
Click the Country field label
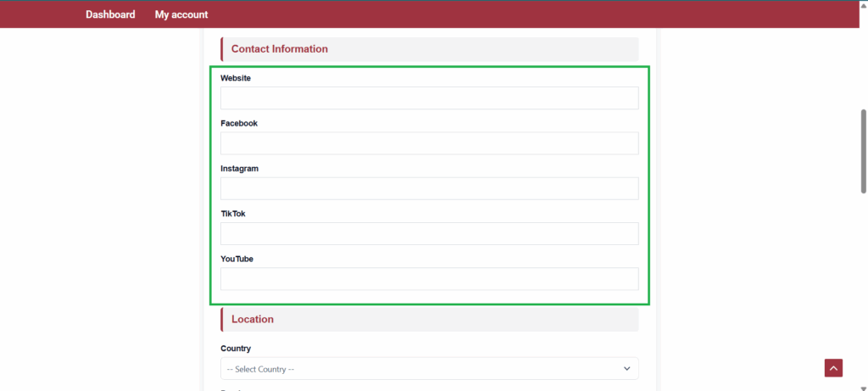[x=236, y=349]
